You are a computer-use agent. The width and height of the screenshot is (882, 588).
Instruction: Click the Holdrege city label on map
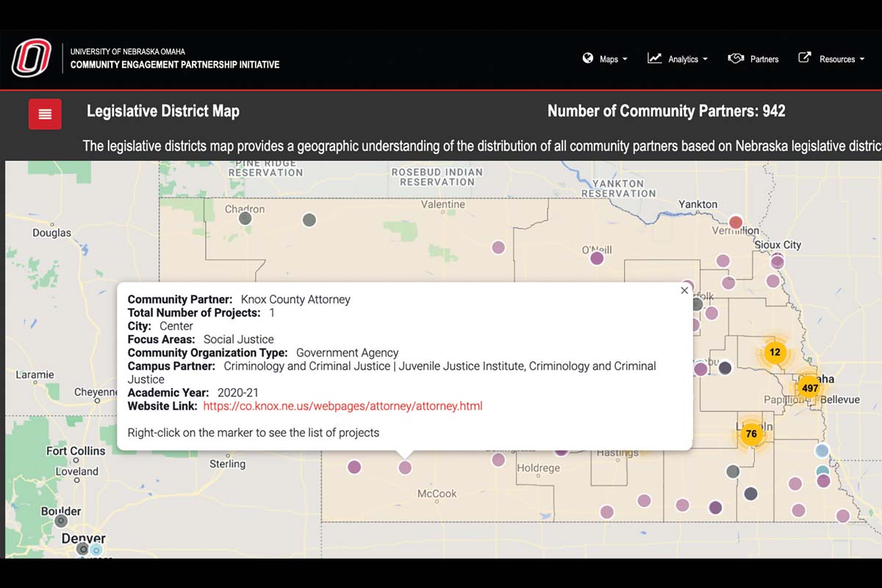(539, 468)
